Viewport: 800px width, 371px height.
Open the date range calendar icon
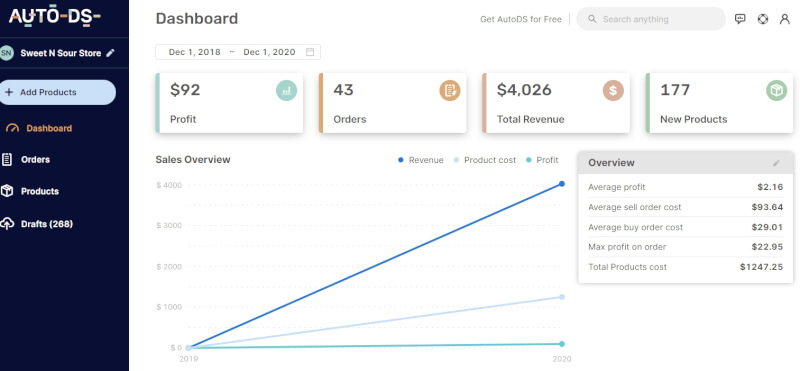tap(310, 52)
